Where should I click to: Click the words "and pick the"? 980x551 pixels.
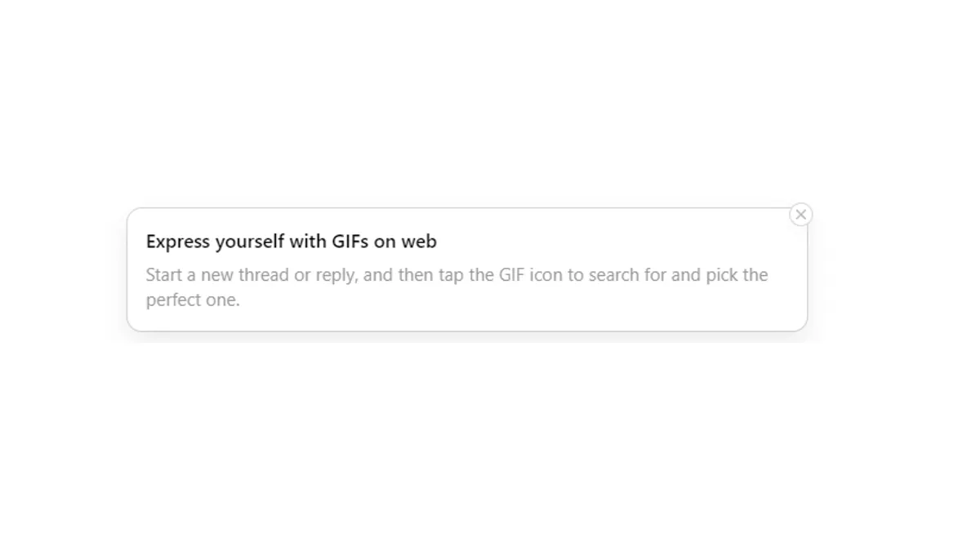(x=720, y=276)
